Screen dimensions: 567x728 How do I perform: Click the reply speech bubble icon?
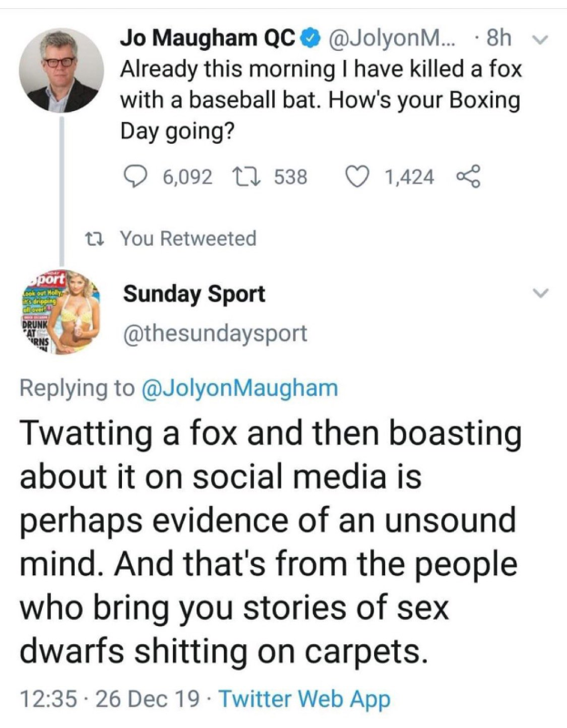point(135,176)
